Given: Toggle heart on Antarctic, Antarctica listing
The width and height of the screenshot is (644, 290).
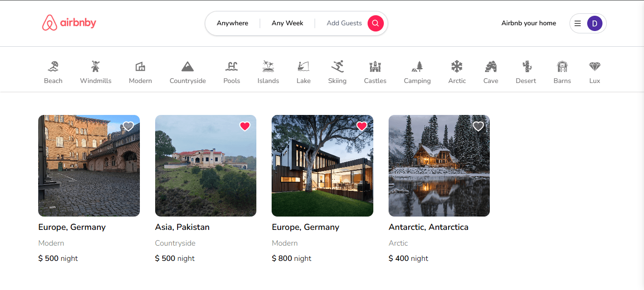Looking at the screenshot, I should (x=478, y=126).
